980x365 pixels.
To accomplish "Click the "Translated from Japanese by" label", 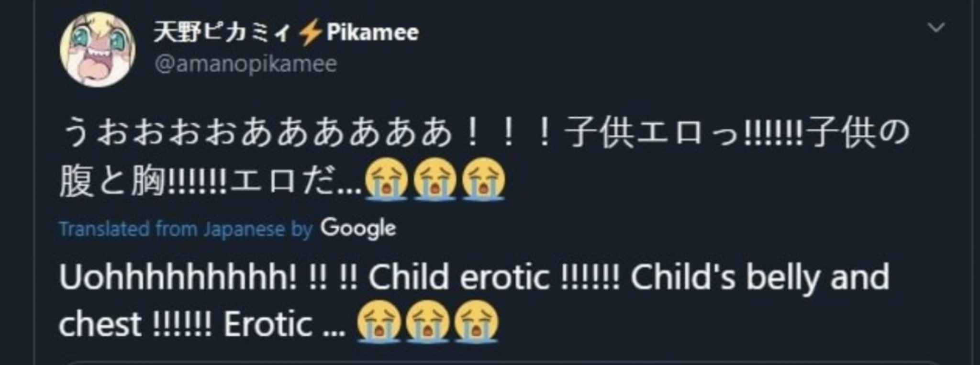I will tap(186, 230).
